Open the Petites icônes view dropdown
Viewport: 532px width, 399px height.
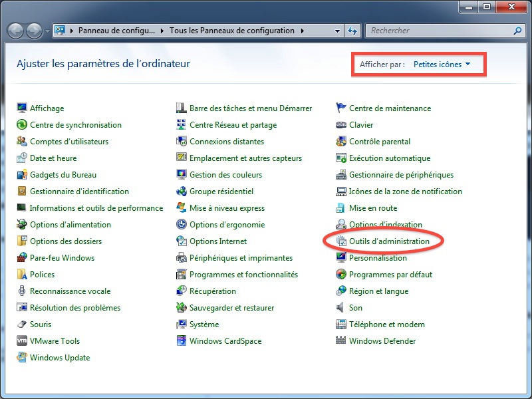(x=442, y=64)
